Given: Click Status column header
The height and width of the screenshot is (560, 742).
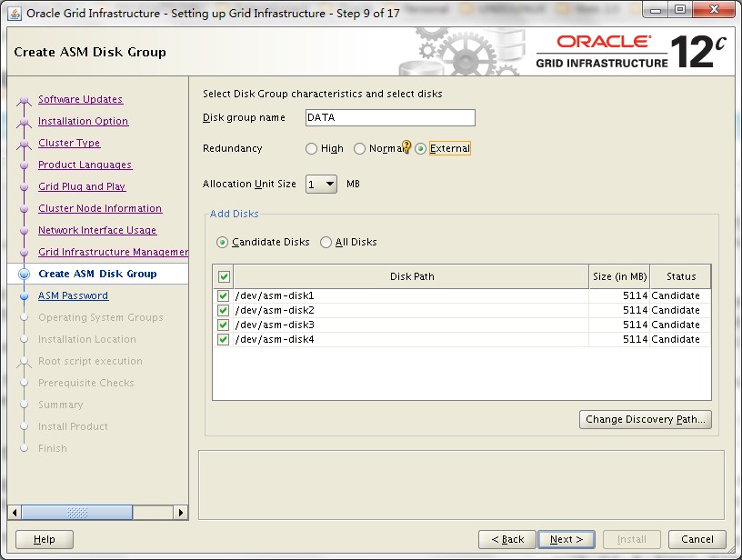Looking at the screenshot, I should 681,276.
